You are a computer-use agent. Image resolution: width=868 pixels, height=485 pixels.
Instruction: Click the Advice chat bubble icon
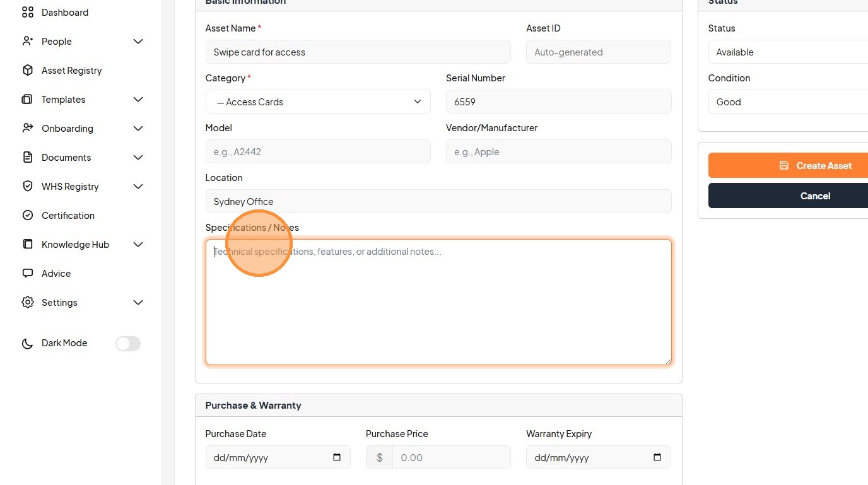tap(27, 273)
